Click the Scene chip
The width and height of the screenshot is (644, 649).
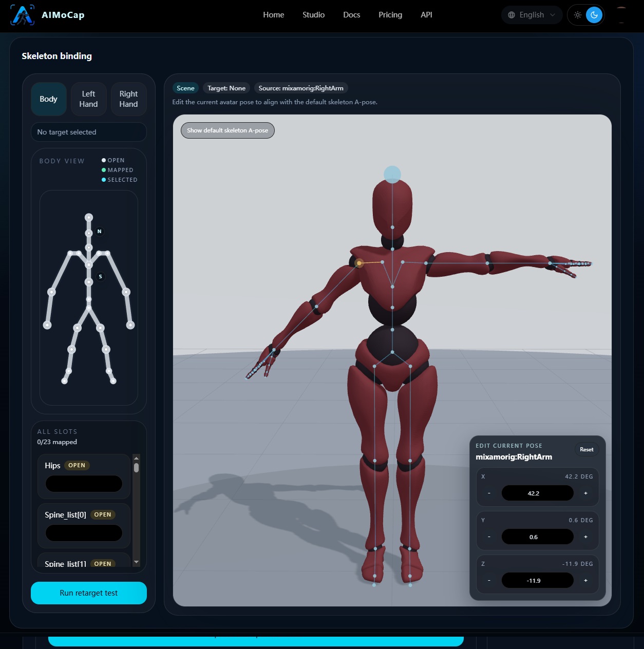pos(185,88)
